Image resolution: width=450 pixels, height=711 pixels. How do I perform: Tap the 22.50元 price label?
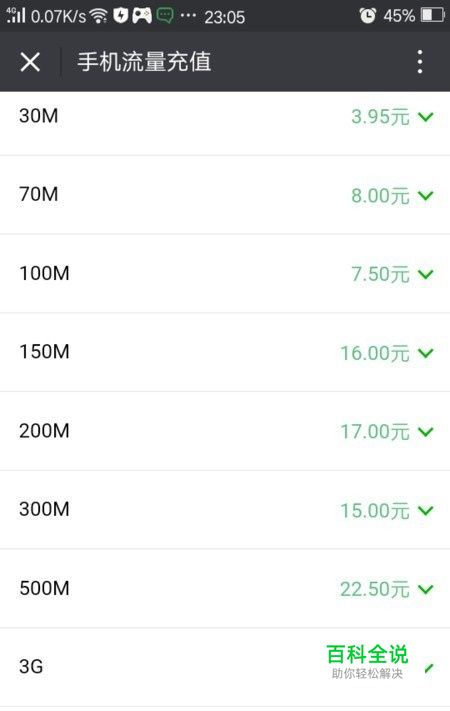point(375,589)
